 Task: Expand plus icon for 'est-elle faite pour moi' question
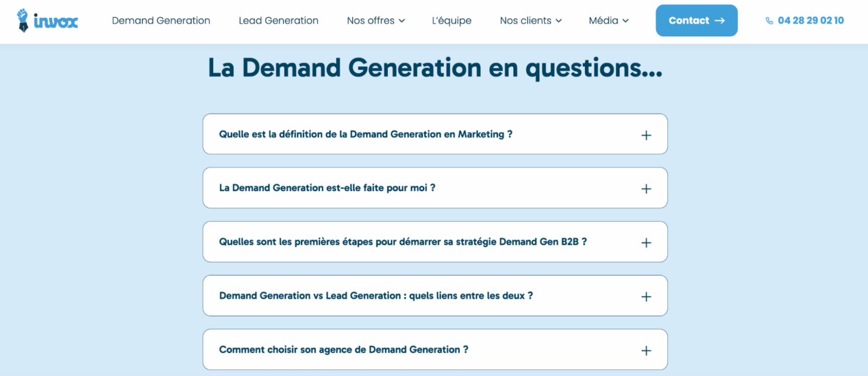(x=646, y=189)
